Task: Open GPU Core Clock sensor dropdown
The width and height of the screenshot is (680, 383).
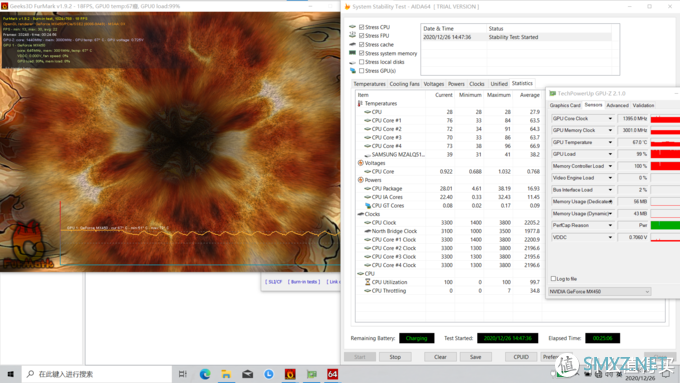Action: coord(610,118)
